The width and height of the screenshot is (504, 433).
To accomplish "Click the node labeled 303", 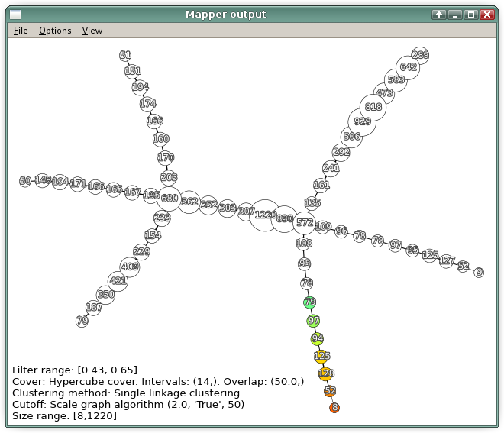I will pos(228,208).
